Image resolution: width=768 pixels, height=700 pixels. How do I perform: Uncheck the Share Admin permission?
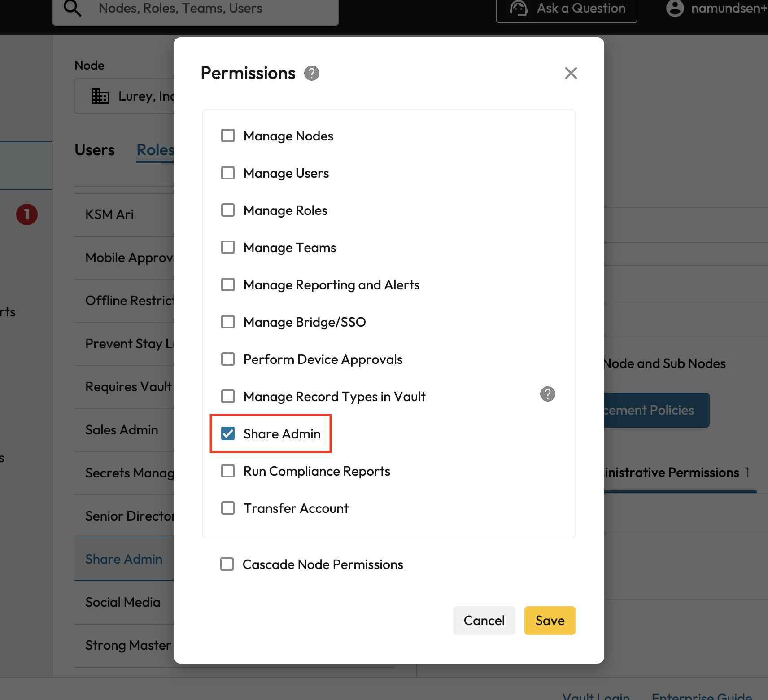[x=228, y=433]
